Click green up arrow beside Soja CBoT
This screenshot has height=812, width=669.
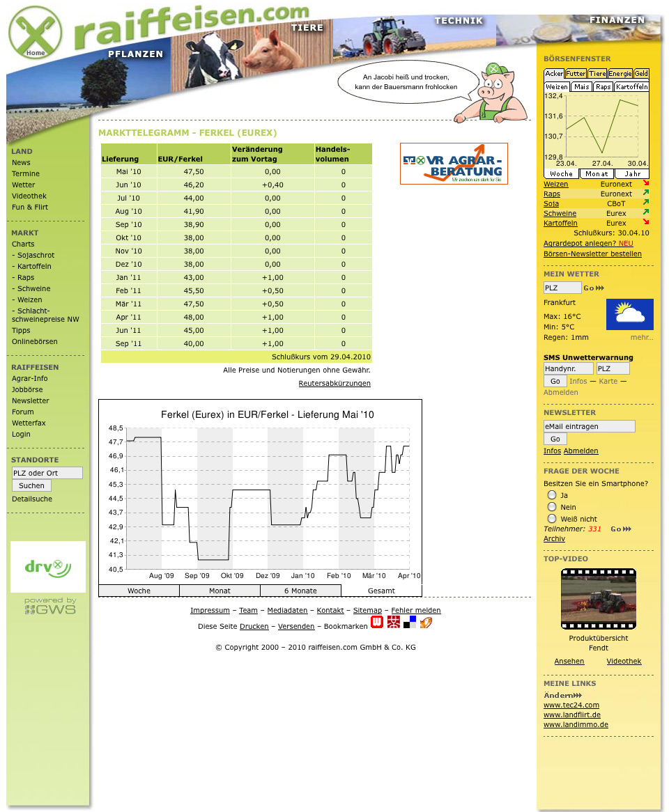click(x=646, y=203)
